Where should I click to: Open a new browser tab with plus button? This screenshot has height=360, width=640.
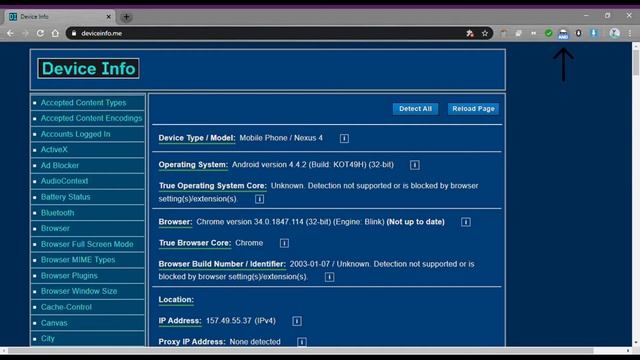click(127, 17)
